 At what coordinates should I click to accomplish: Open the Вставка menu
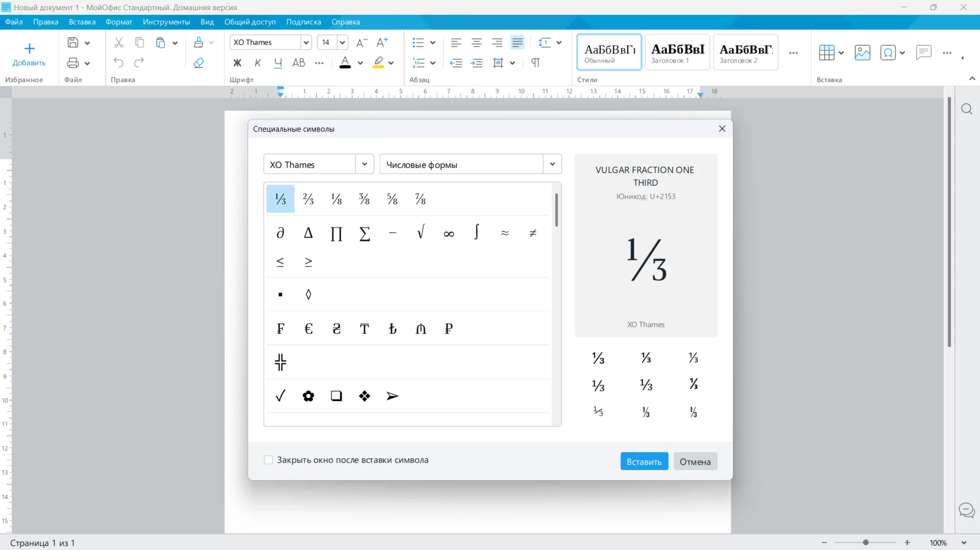click(x=82, y=22)
